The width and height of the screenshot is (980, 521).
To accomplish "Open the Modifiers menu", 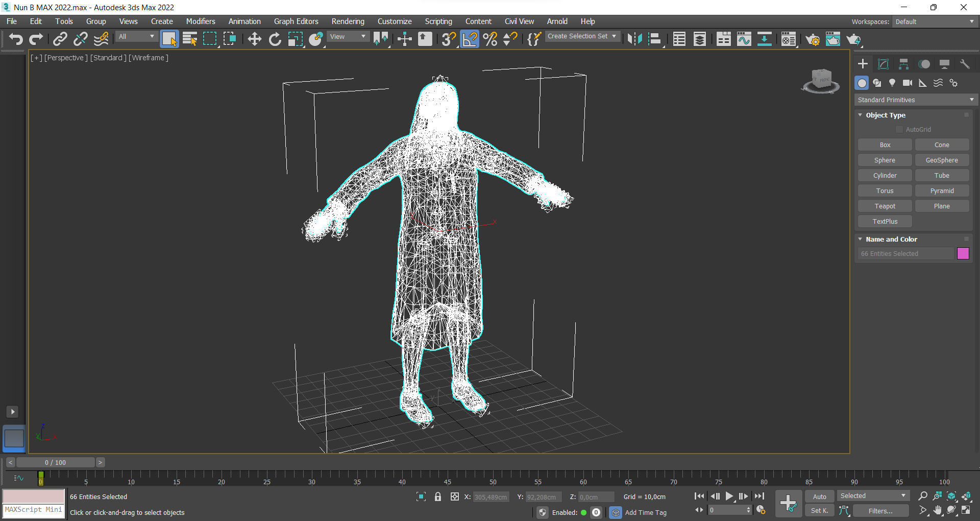I will (201, 21).
